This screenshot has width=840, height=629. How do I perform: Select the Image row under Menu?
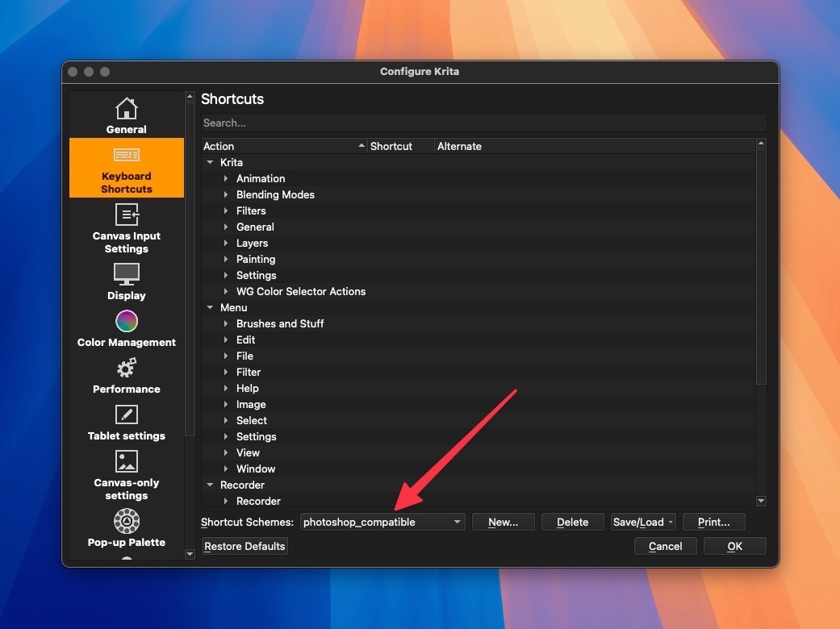(x=479, y=404)
